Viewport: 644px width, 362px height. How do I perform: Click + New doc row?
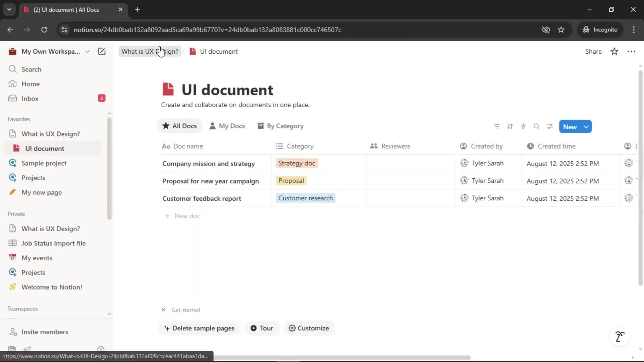182,216
